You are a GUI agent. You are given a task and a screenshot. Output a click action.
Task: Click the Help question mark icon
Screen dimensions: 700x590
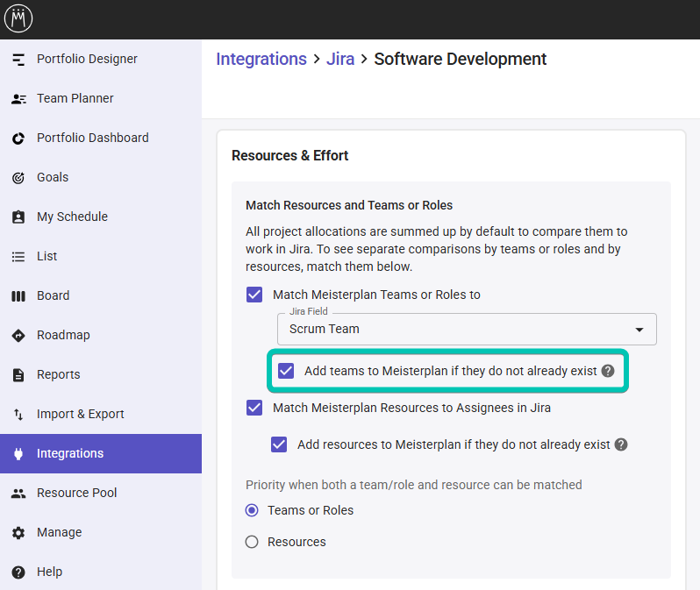point(18,572)
